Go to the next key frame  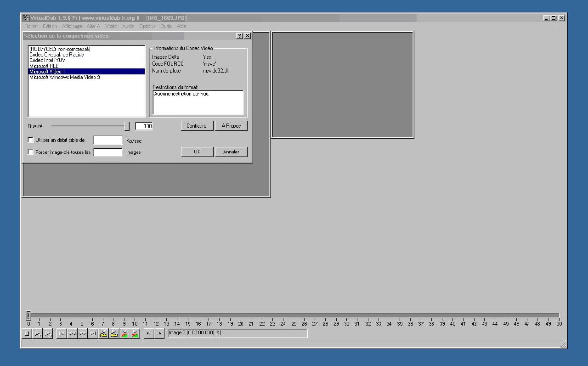(114, 334)
